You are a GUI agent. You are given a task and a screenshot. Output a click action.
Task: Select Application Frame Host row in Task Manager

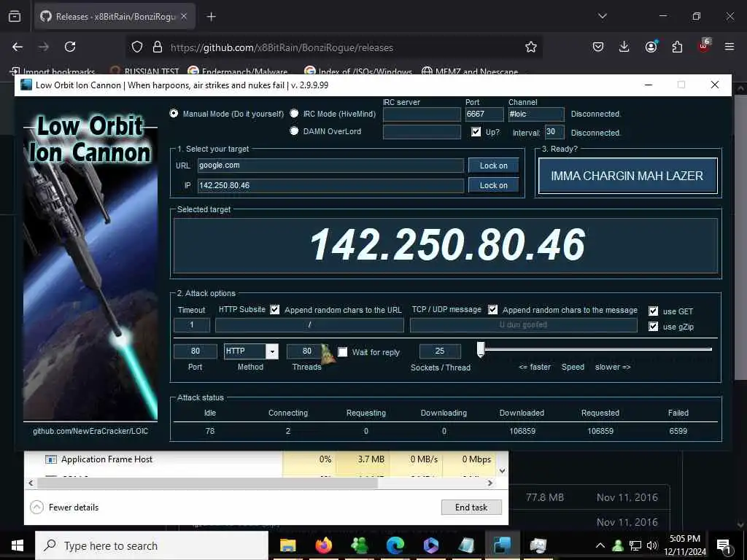point(266,459)
